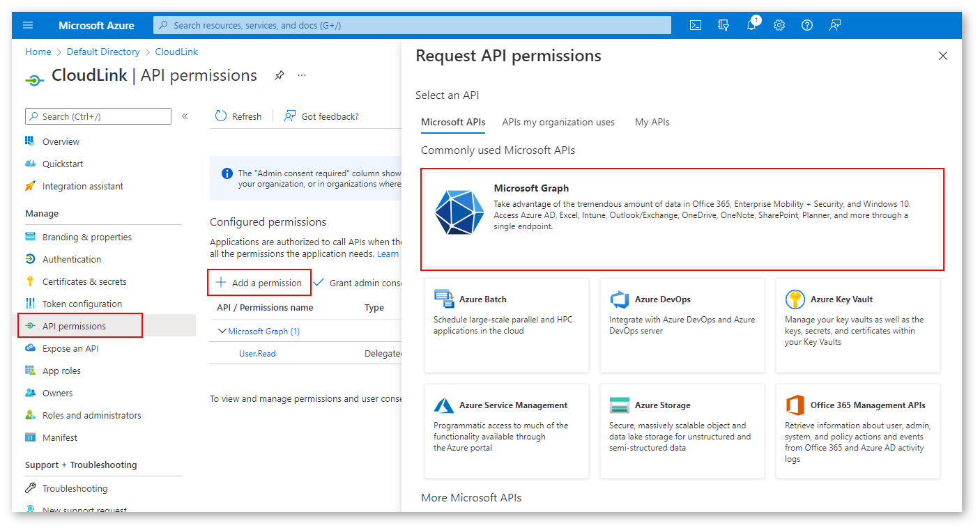The height and width of the screenshot is (530, 980).
Task: Click the info icon in the banner
Action: point(227,173)
